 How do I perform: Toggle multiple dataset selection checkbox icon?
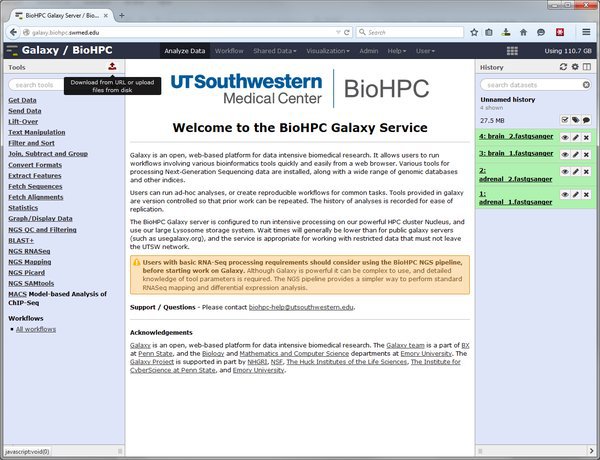tap(565, 120)
